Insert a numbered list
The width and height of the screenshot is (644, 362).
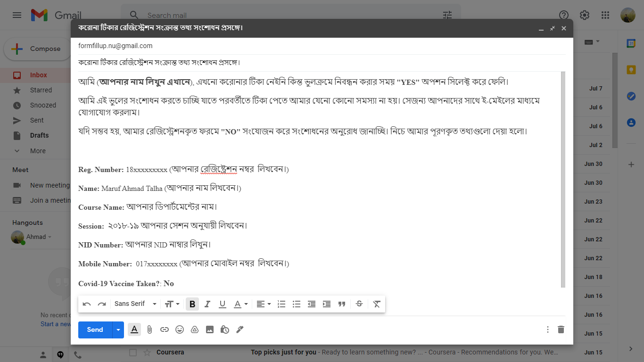[281, 304]
